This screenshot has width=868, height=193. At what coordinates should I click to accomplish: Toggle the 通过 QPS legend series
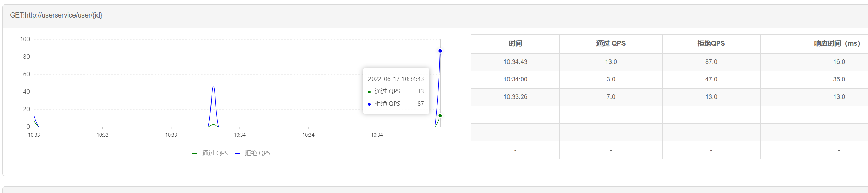pyautogui.click(x=210, y=153)
